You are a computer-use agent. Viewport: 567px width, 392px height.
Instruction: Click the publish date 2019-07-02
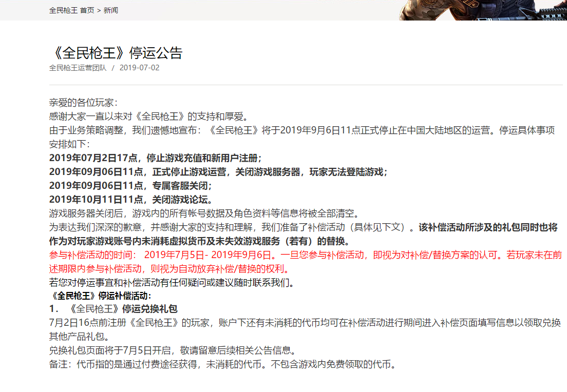click(x=139, y=68)
